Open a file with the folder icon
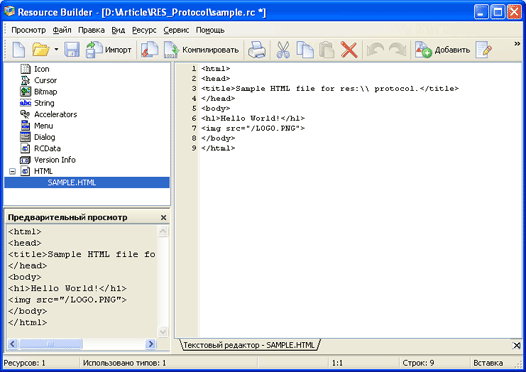526x372 pixels. click(41, 50)
